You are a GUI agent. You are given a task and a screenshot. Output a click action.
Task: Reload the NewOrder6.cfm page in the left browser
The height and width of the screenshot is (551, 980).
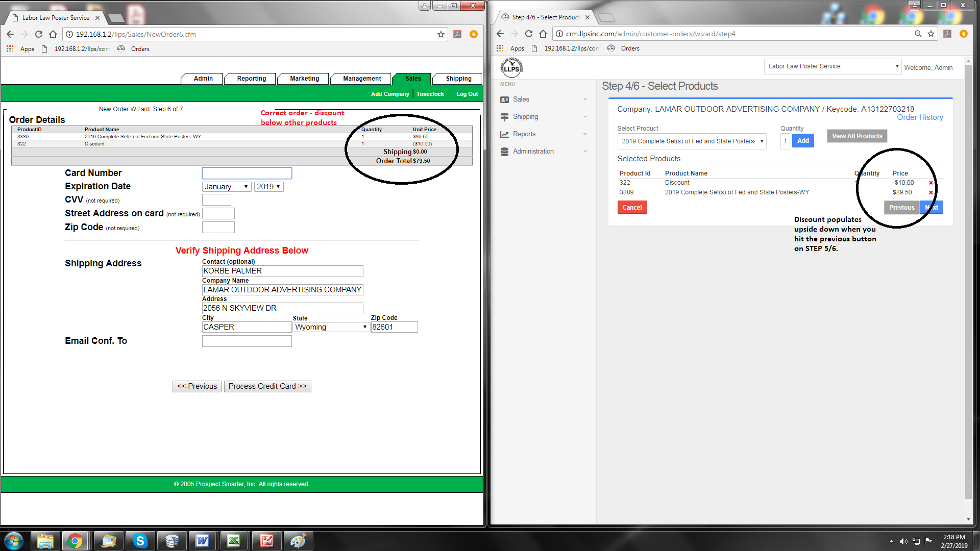39,34
